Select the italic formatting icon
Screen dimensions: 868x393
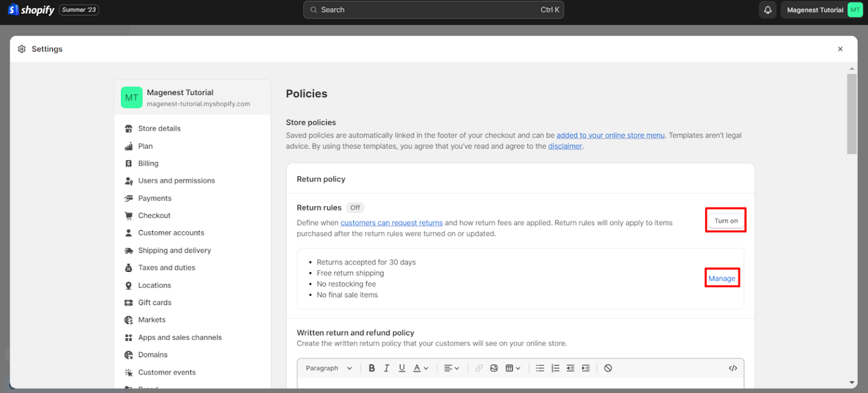tap(387, 368)
